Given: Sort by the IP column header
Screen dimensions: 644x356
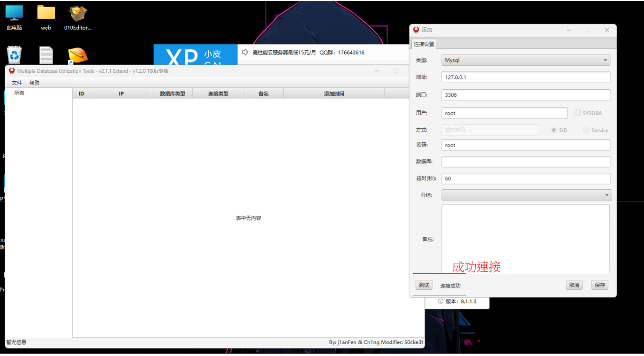Looking at the screenshot, I should pyautogui.click(x=121, y=93).
